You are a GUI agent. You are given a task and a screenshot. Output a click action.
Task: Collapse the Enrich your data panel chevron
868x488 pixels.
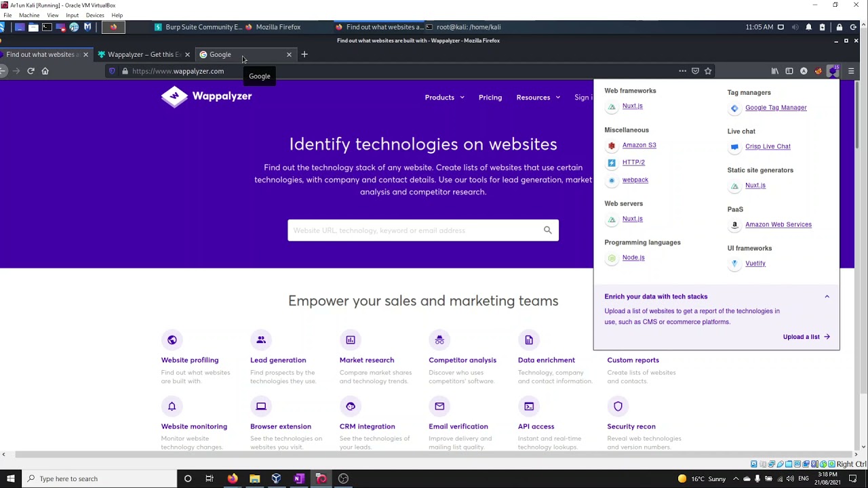pos(827,297)
